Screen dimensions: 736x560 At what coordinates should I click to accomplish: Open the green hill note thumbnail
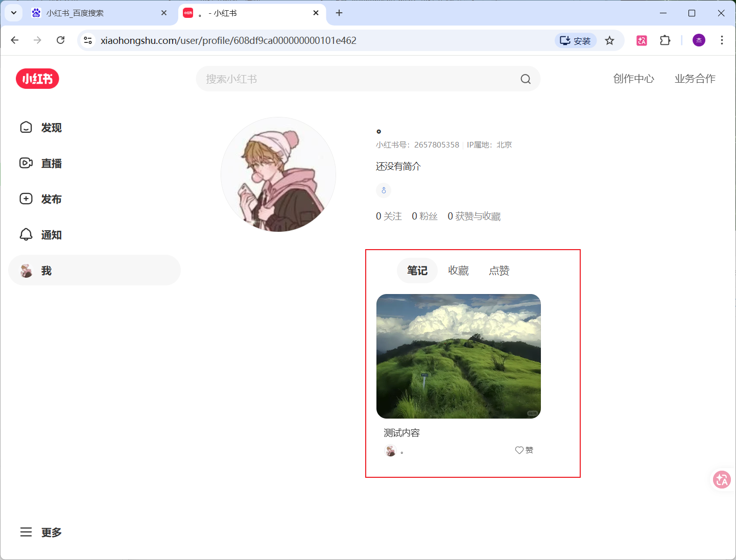tap(459, 356)
